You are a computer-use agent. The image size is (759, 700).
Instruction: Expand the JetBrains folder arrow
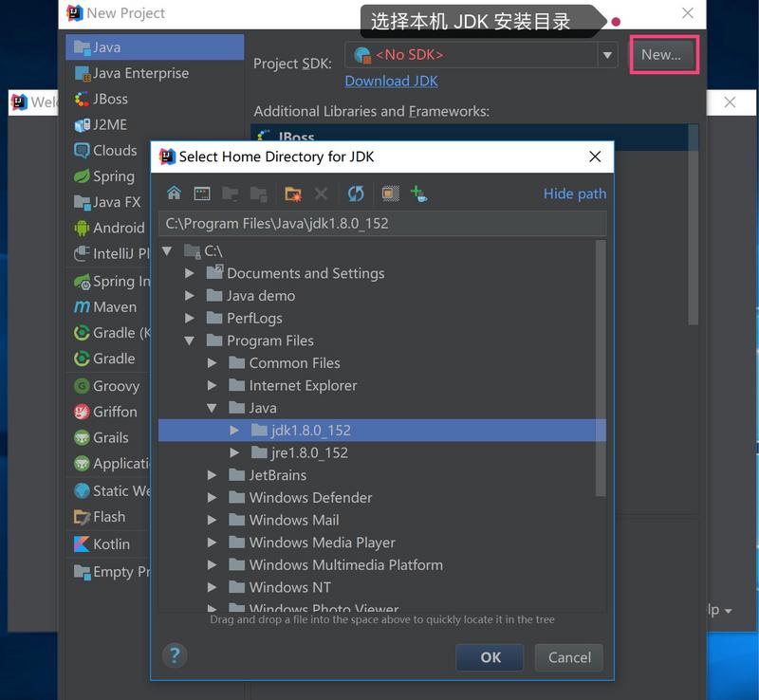212,475
